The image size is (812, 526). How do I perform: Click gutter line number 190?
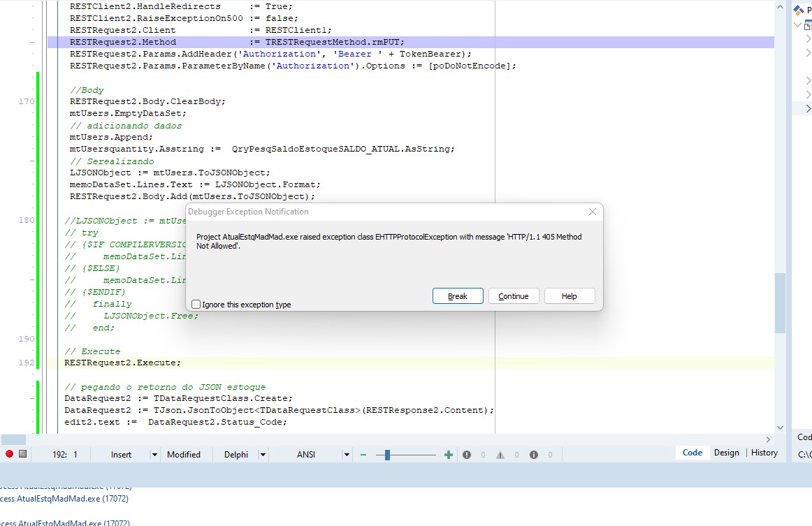(x=27, y=339)
